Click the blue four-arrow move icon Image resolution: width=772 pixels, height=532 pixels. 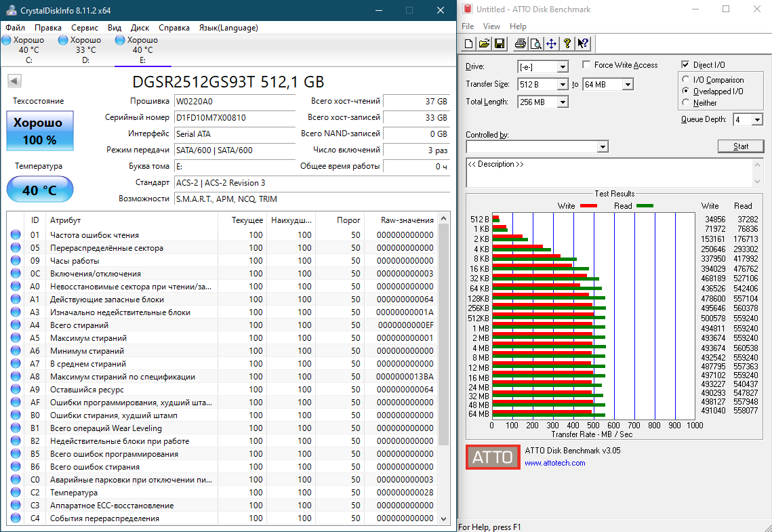coord(551,44)
